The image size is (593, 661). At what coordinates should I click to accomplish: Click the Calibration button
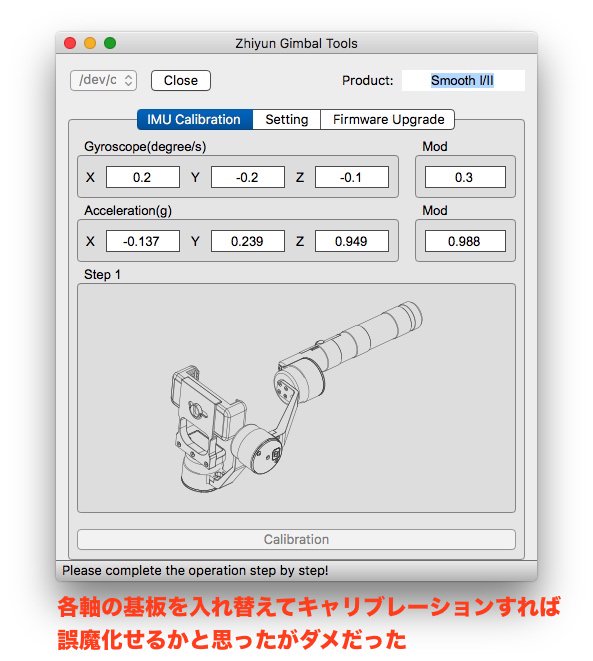pos(296,539)
